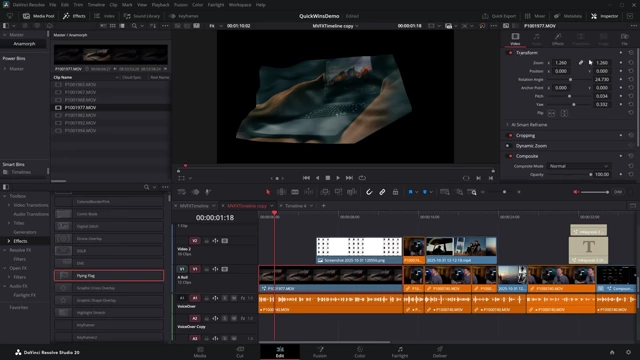
Task: Flip clip vertically in Inspector
Action: tap(564, 113)
